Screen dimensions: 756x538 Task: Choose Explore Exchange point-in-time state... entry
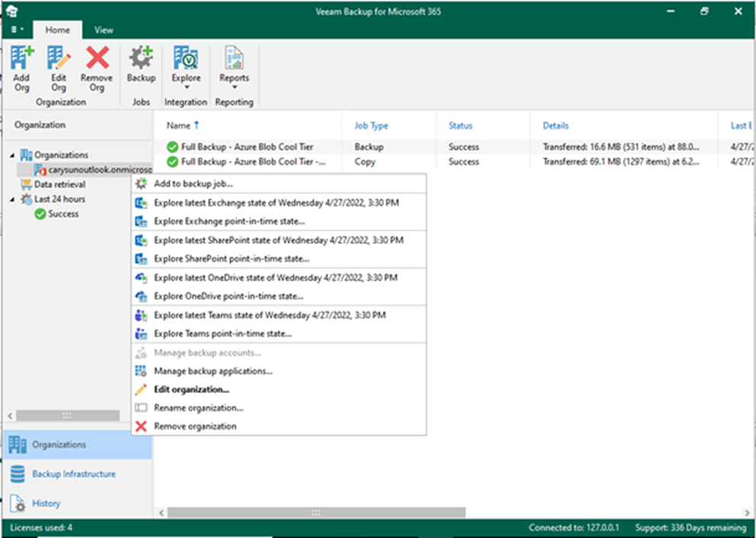(278, 221)
